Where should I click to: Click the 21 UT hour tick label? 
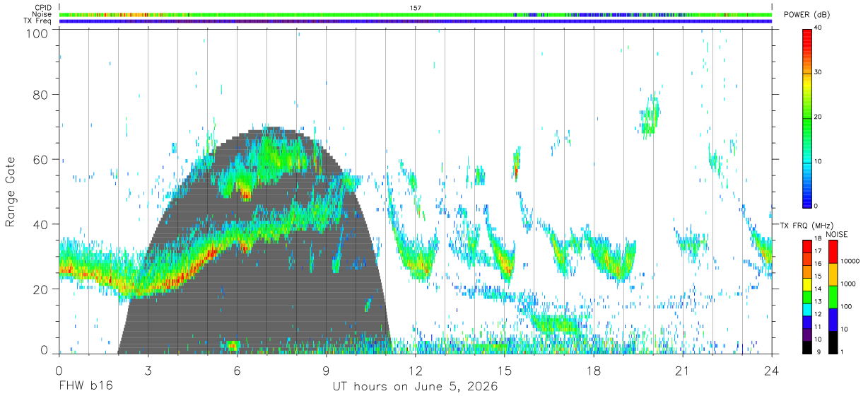[682, 371]
